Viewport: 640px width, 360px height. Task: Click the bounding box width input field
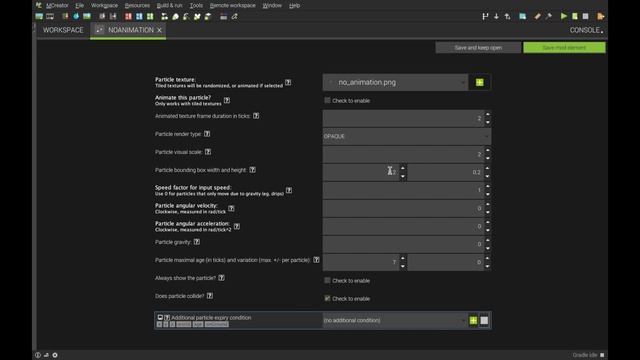pyautogui.click(x=361, y=172)
